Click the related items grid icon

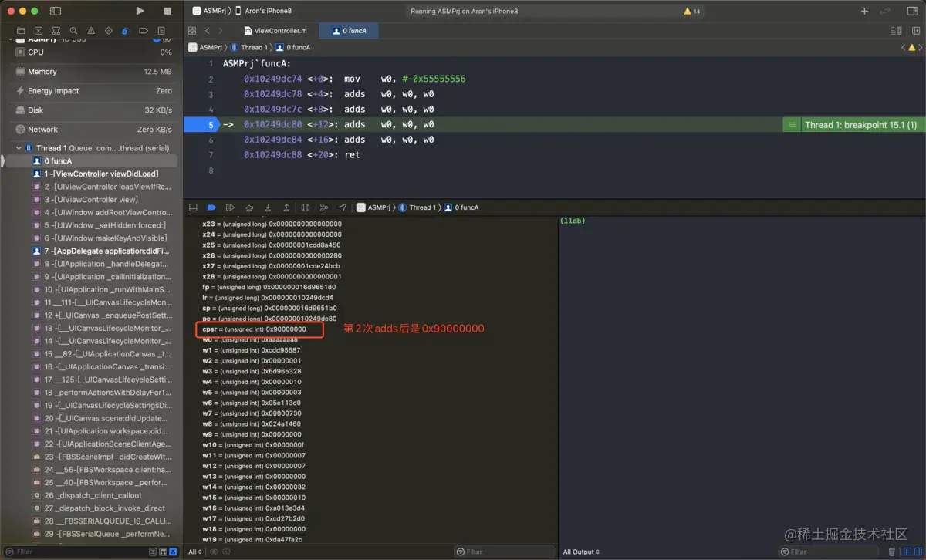point(192,31)
